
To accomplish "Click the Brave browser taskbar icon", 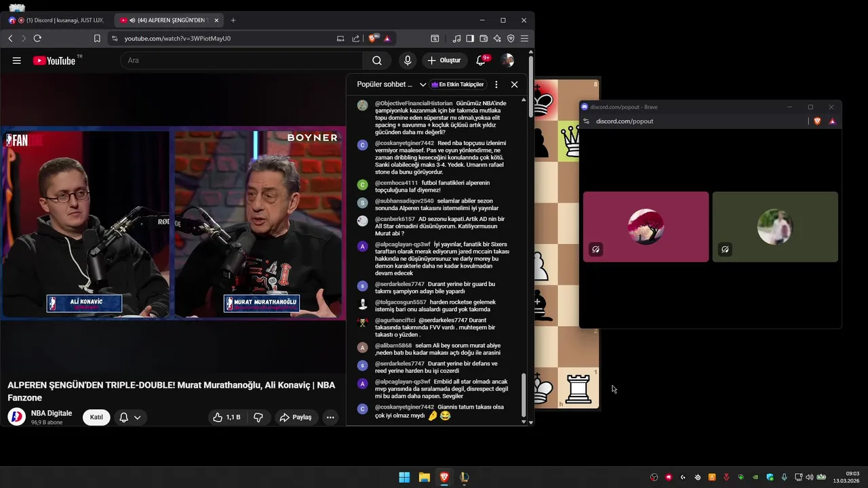I will point(444,477).
